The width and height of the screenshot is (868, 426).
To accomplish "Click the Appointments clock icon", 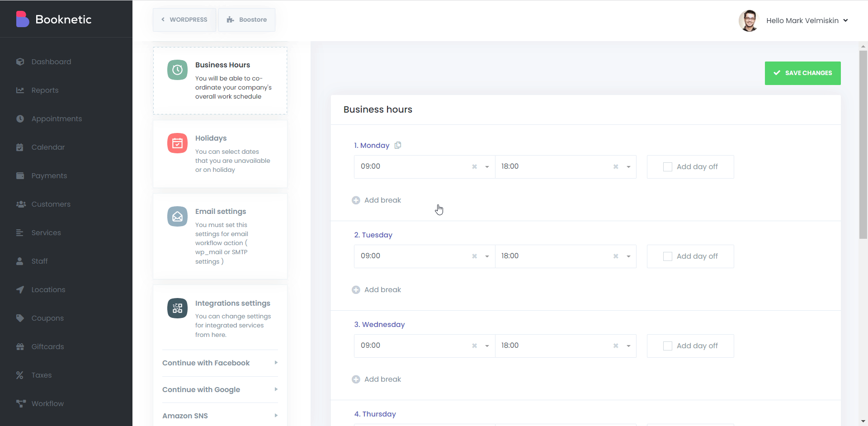I will (x=20, y=118).
